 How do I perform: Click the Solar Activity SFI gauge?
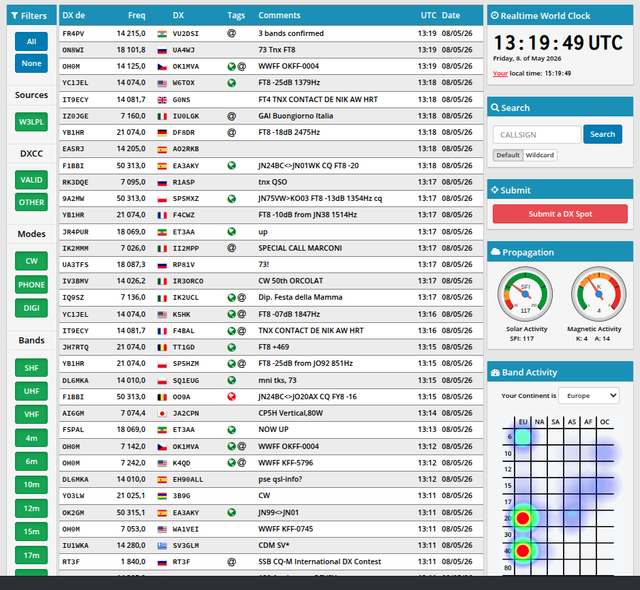(525, 294)
